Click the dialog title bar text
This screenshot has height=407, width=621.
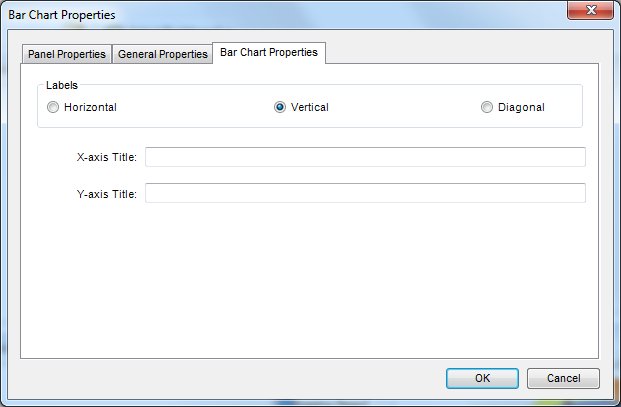tap(62, 16)
